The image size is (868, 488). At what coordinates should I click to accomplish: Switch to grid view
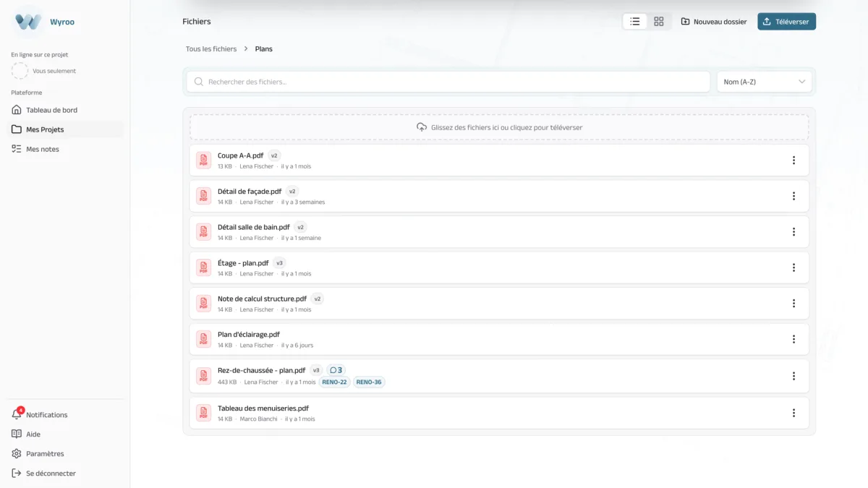coord(659,22)
